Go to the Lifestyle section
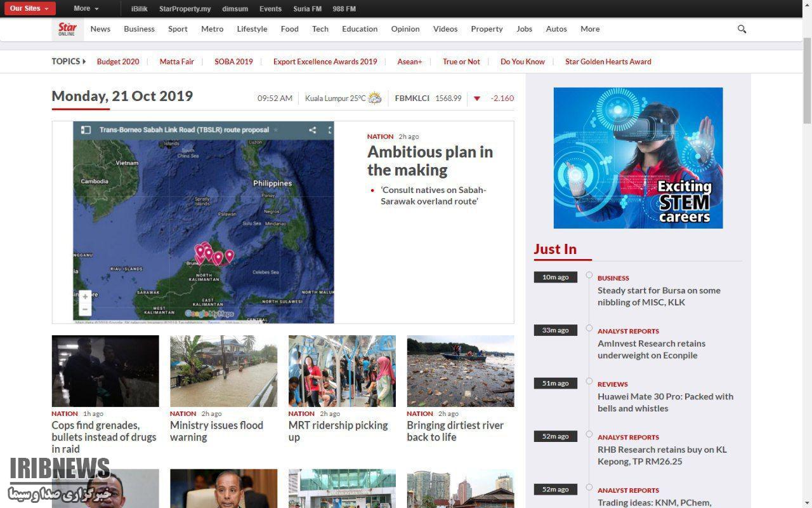Viewport: 812px width, 508px height. (252, 29)
